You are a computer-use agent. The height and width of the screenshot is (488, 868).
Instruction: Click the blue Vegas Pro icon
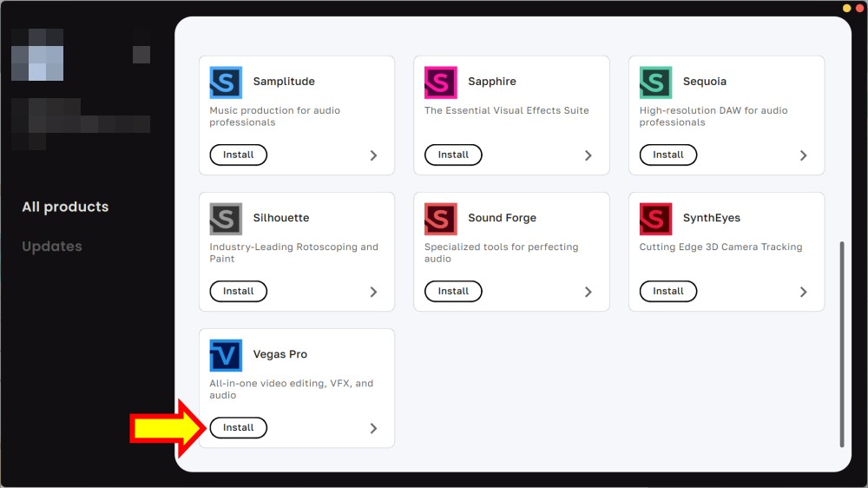[226, 355]
